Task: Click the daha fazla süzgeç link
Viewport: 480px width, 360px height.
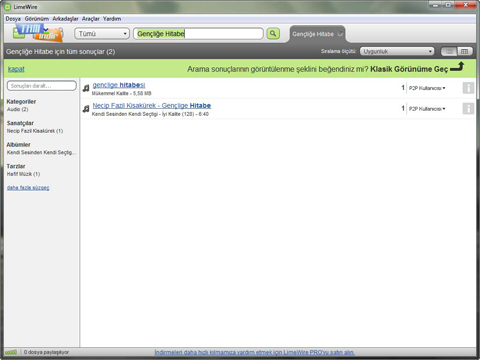Action: click(x=28, y=188)
